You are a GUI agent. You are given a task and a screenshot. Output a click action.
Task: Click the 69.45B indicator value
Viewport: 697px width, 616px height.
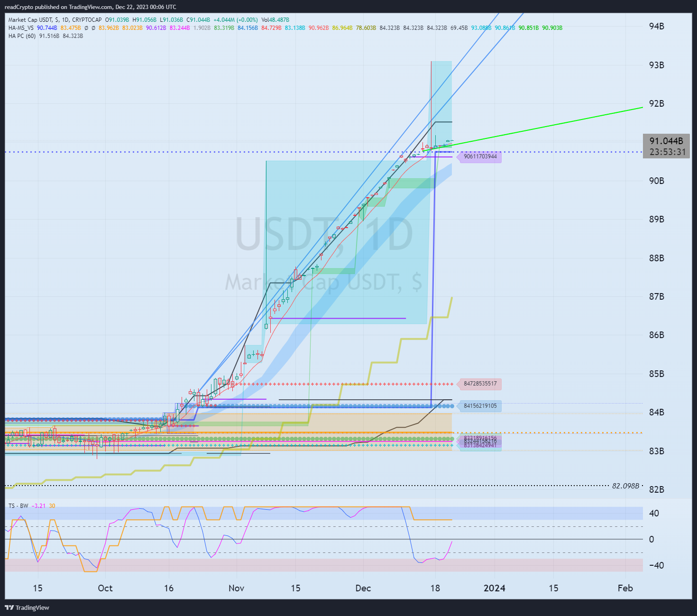pos(459,28)
